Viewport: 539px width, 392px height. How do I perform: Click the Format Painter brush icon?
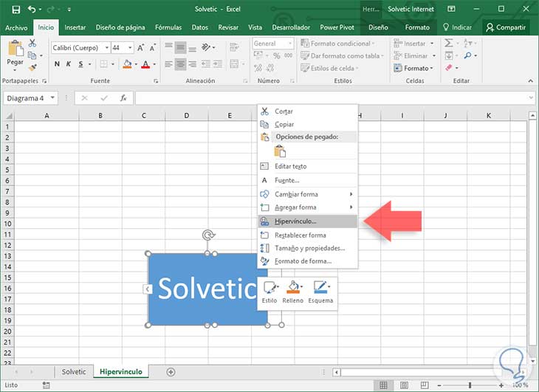point(32,67)
